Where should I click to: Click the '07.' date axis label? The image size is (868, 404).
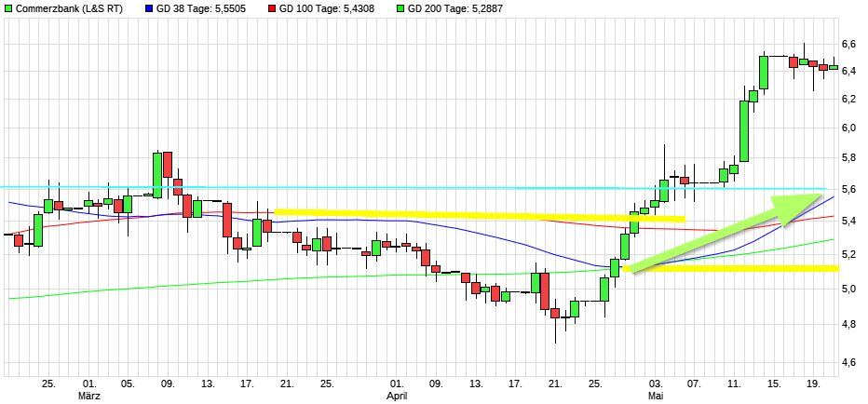tap(695, 384)
